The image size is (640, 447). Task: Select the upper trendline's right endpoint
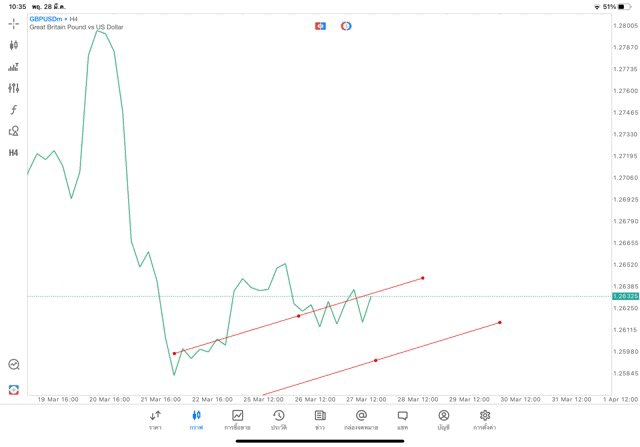click(423, 278)
